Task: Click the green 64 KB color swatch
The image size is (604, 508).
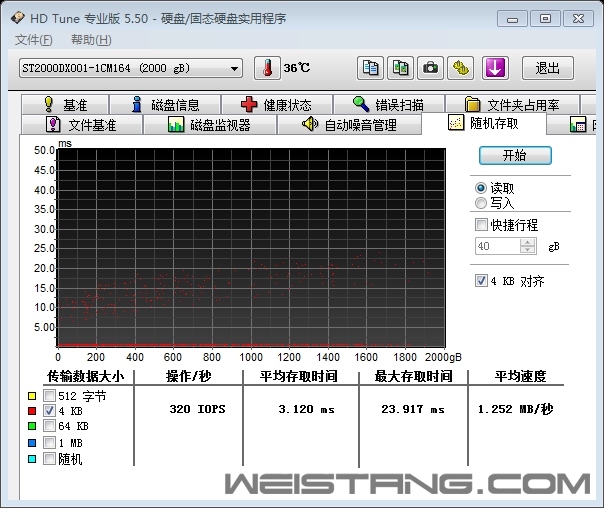Action: (x=32, y=426)
